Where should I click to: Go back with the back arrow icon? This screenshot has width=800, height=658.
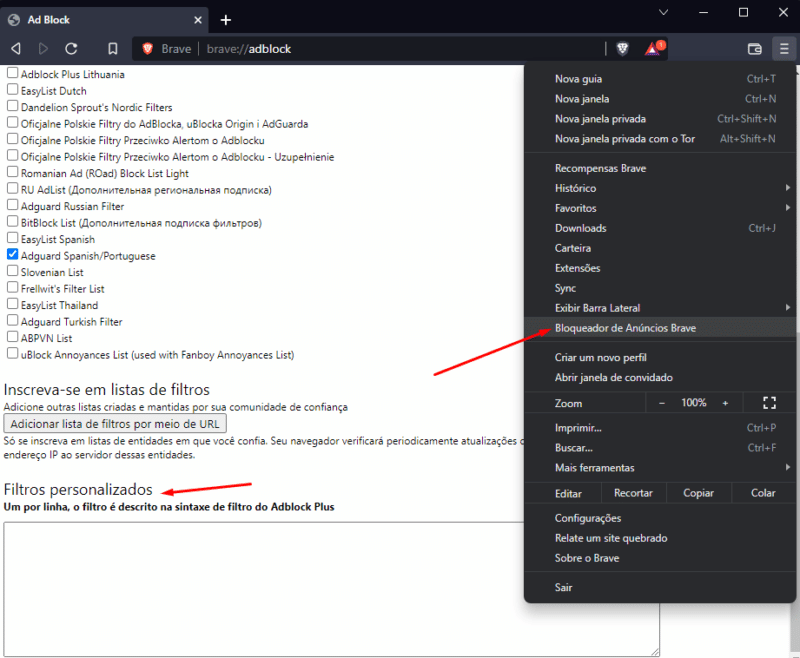pos(16,48)
